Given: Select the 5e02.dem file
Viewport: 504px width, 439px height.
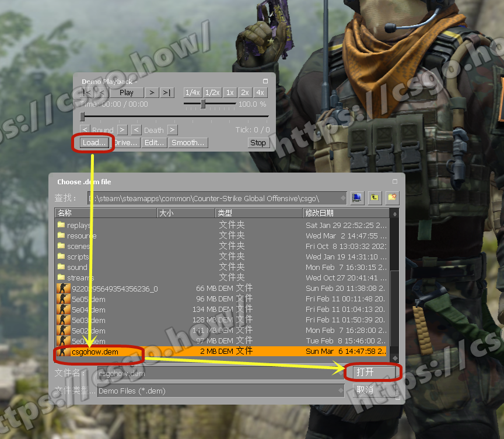Looking at the screenshot, I should tap(222, 331).
